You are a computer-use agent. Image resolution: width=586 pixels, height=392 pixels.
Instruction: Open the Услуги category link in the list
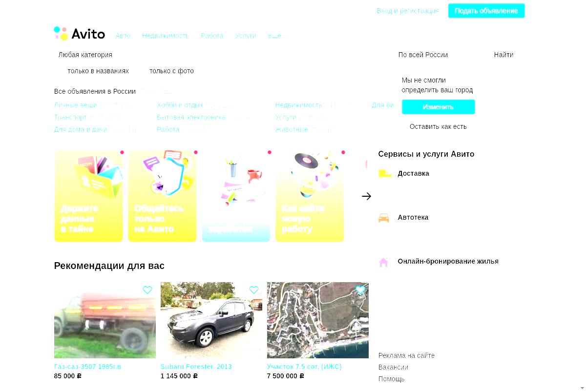pos(286,117)
